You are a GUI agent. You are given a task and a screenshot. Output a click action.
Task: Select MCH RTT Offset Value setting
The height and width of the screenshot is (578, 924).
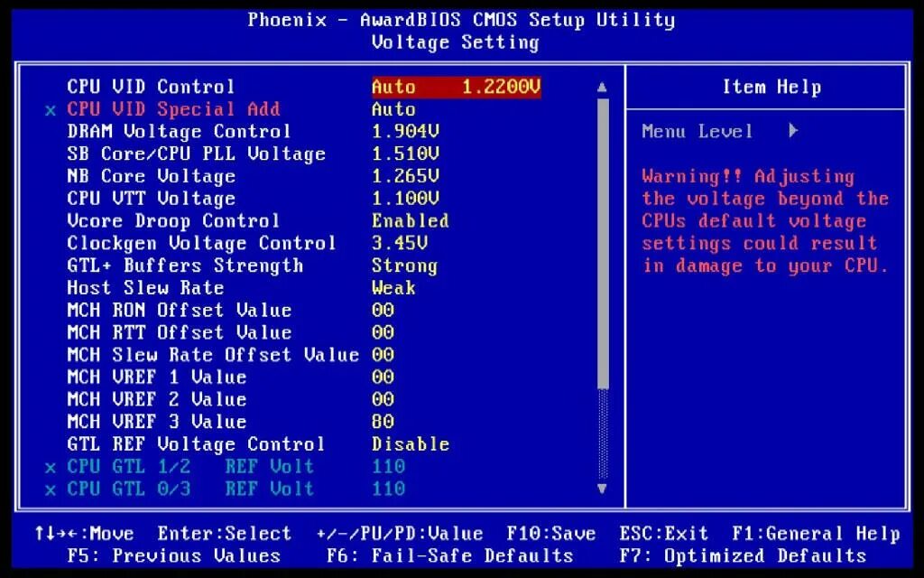point(180,332)
